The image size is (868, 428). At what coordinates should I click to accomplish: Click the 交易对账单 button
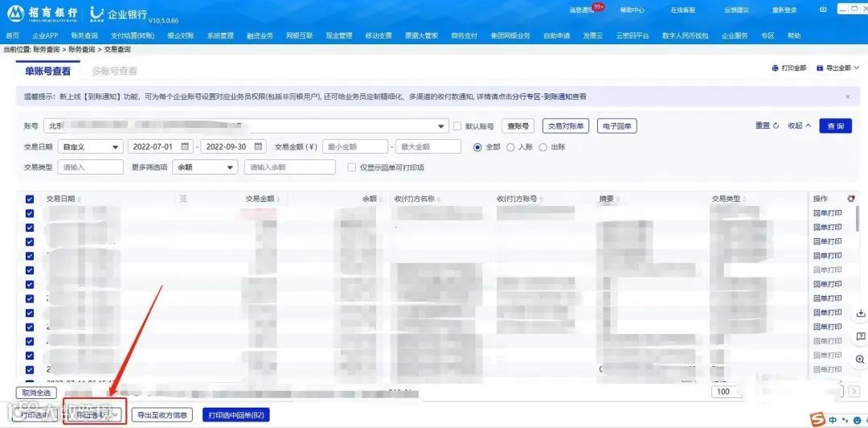(566, 126)
